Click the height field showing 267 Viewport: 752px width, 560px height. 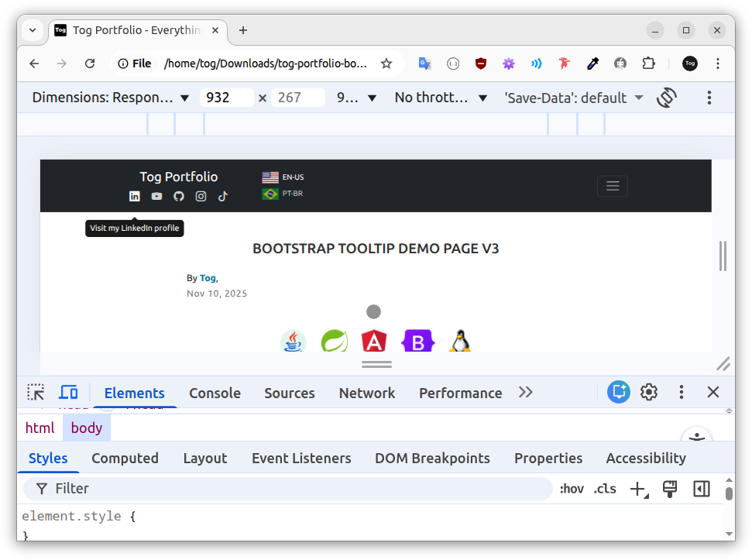298,98
